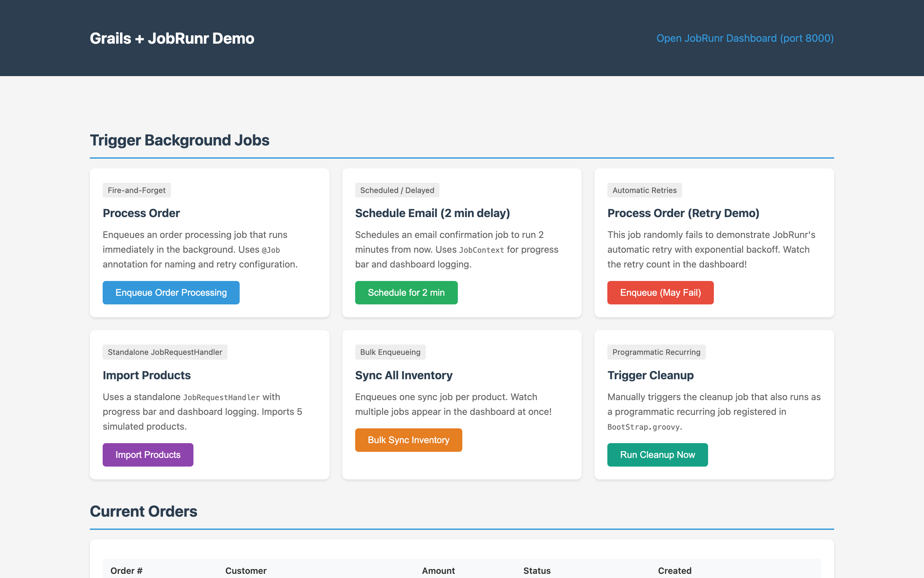Viewport: 924px width, 578px height.
Task: Click the Customer column header
Action: (x=246, y=571)
